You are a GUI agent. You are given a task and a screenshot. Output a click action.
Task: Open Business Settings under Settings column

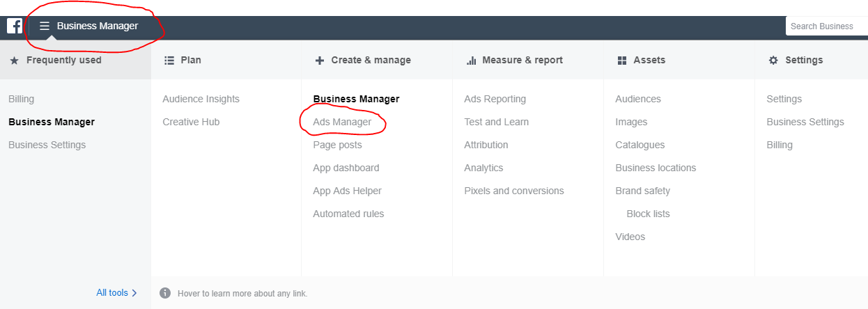pos(805,122)
